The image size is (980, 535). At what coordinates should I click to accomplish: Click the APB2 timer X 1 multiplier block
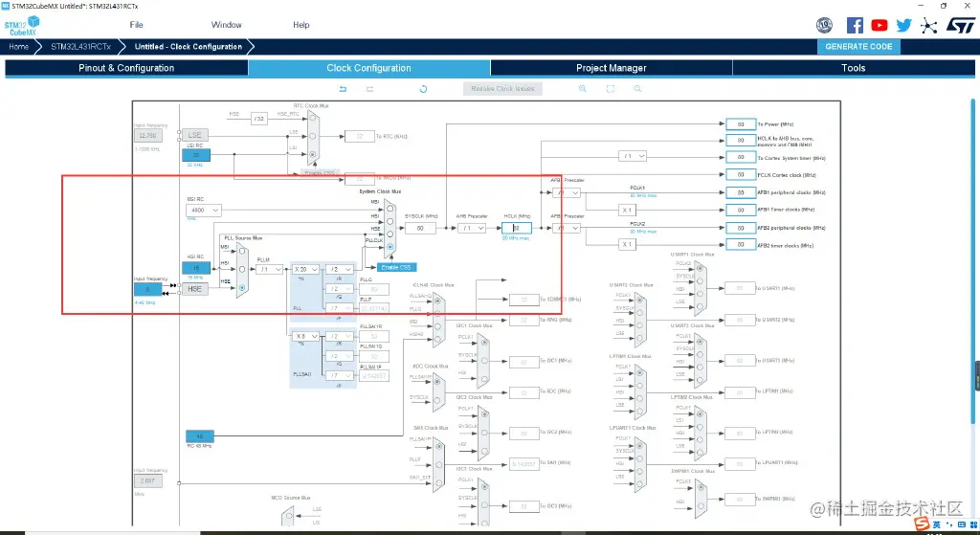tap(627, 244)
